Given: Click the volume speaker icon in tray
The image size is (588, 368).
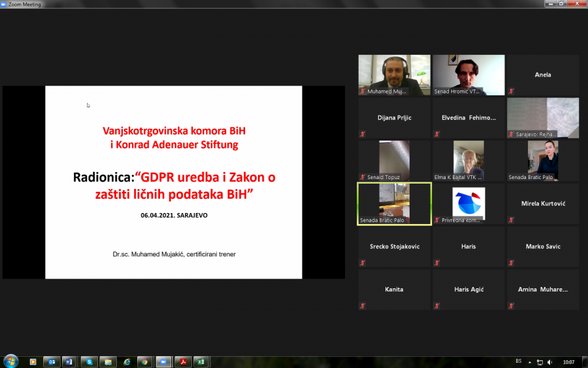Looking at the screenshot, I should click(549, 362).
